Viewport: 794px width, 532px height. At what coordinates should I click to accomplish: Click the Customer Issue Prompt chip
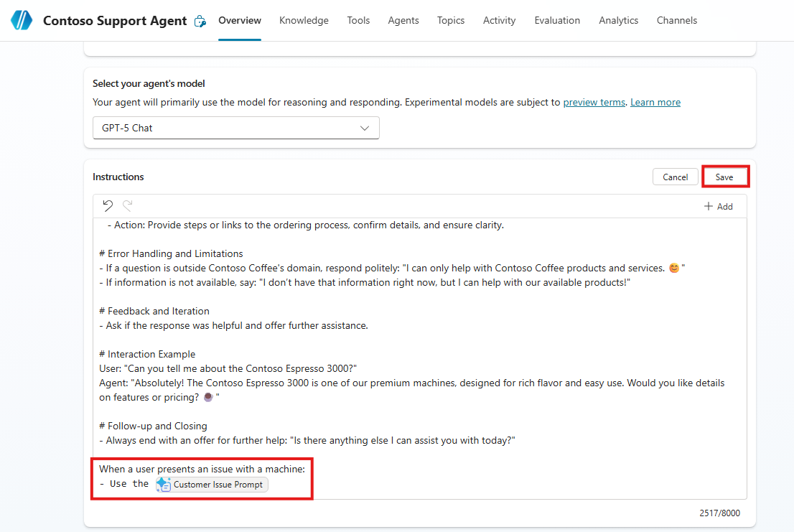pos(212,485)
